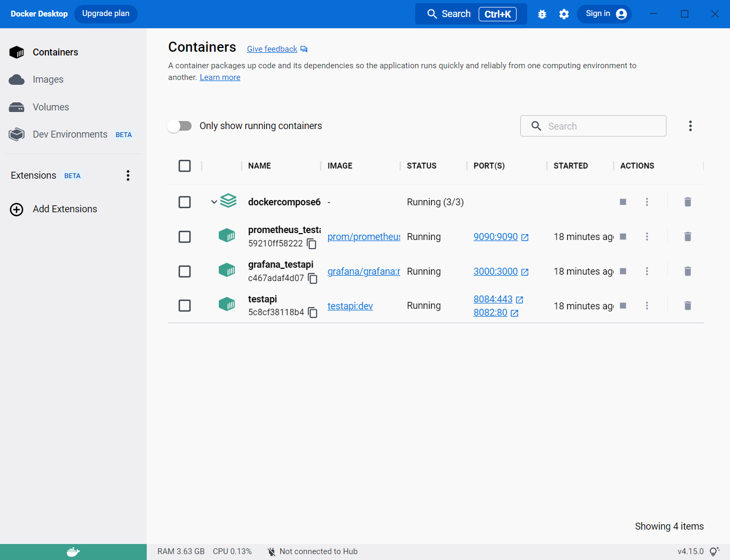The width and height of the screenshot is (730, 560).
Task: Stop the testapi container
Action: [x=623, y=306]
